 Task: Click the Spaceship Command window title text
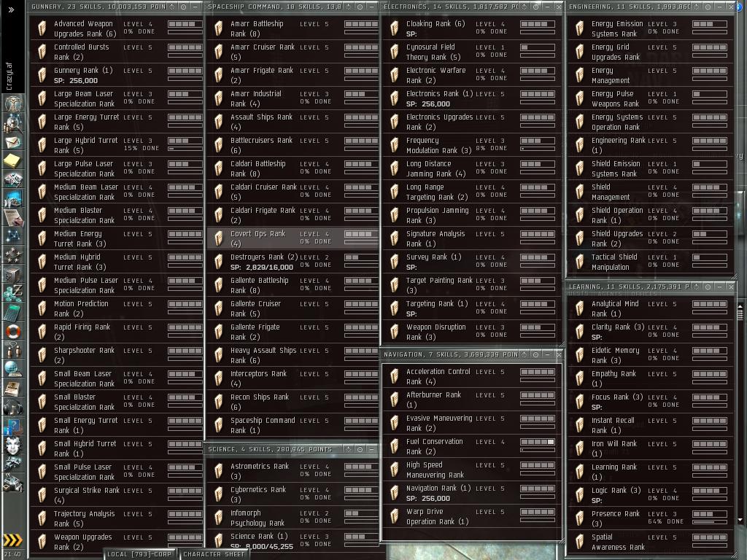pos(275,7)
